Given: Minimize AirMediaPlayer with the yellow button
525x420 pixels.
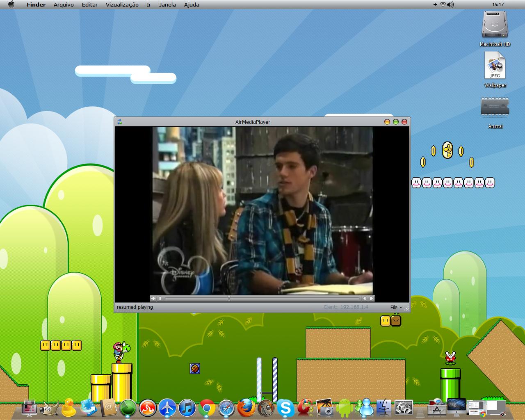Looking at the screenshot, I should (387, 122).
